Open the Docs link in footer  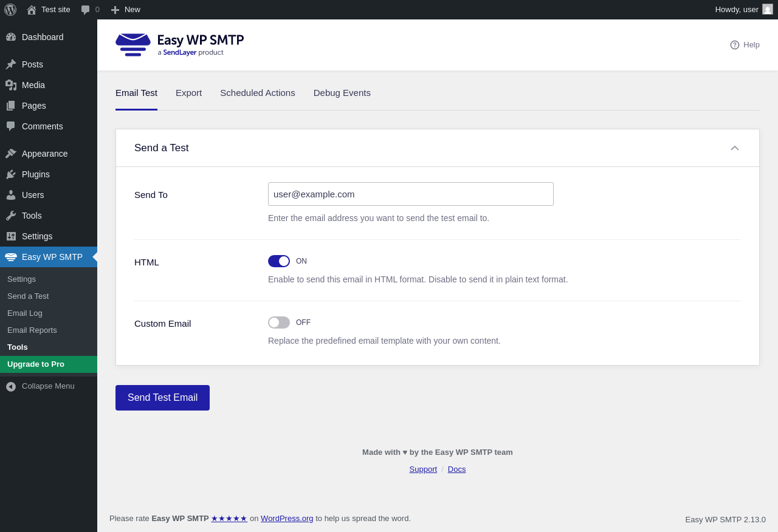456,469
